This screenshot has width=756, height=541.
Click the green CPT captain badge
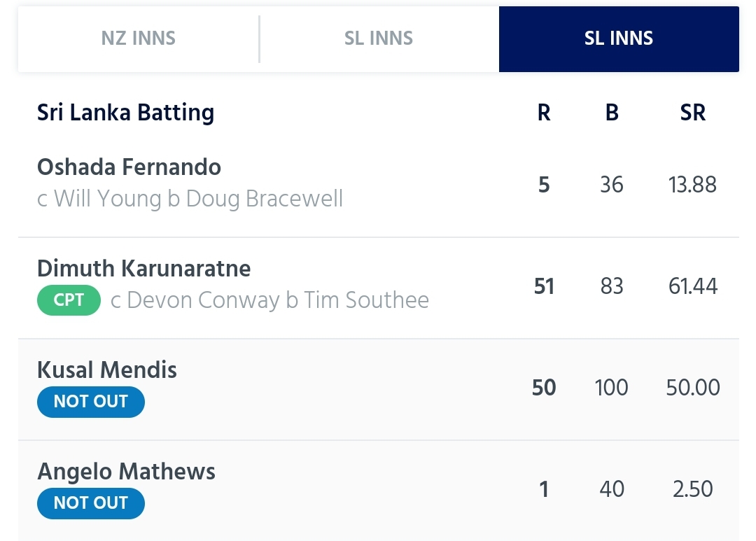pos(69,300)
